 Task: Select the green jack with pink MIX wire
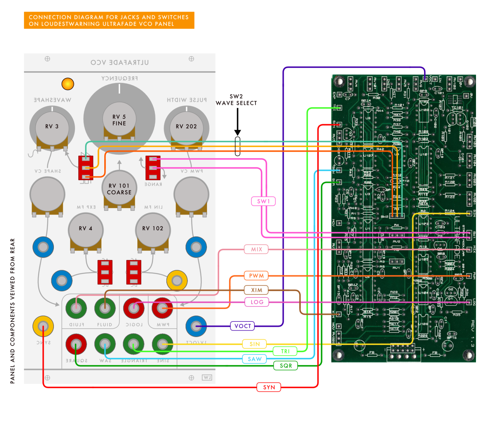76,308
